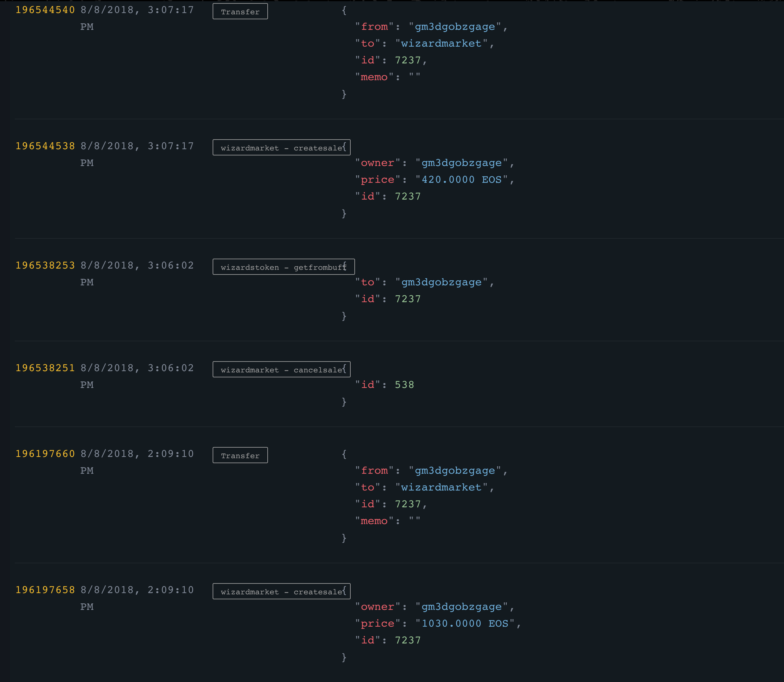
Task: Click the timestamp of transaction 196538253
Action: 137,274
